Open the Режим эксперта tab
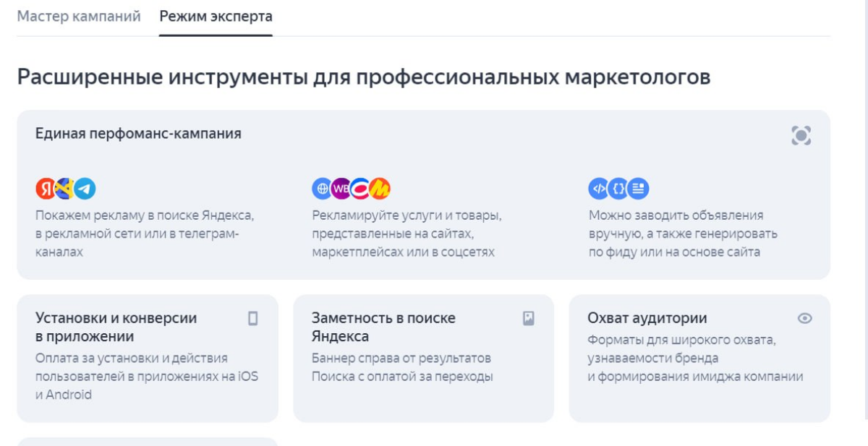868x446 pixels. [217, 14]
